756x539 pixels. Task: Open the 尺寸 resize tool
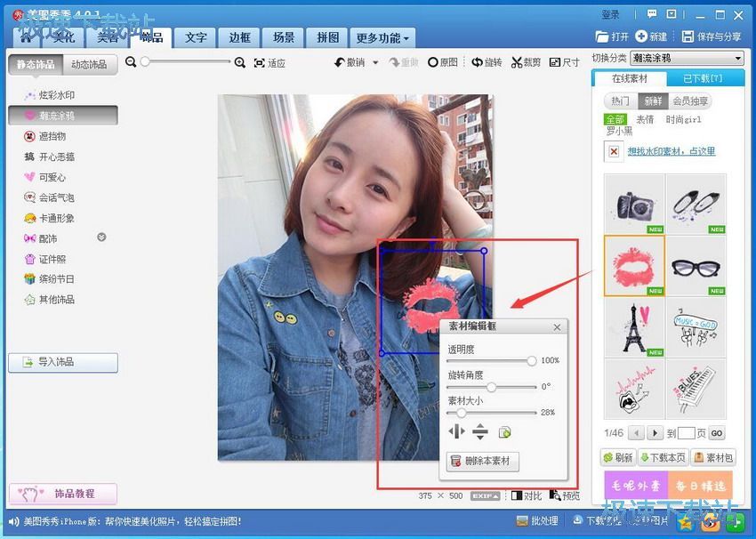point(564,62)
